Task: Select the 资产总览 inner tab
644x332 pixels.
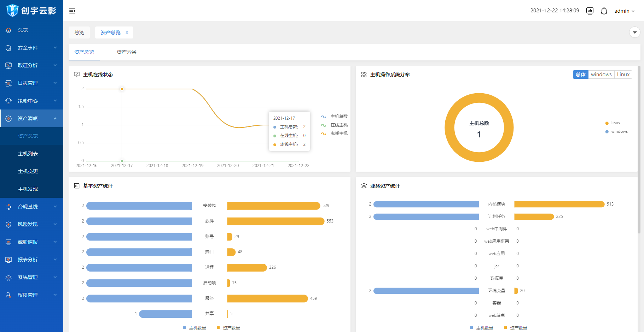Action: (x=84, y=52)
